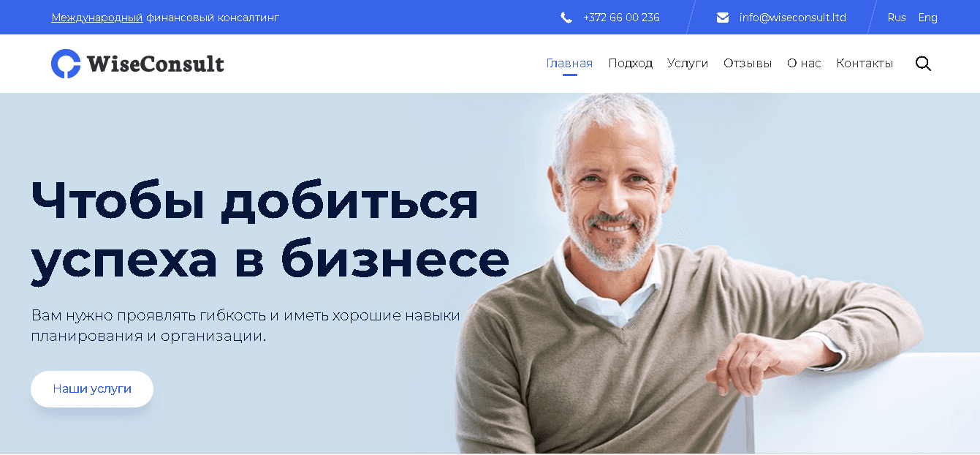The width and height of the screenshot is (980, 455).
Task: Open the Главная menu item
Action: [569, 64]
